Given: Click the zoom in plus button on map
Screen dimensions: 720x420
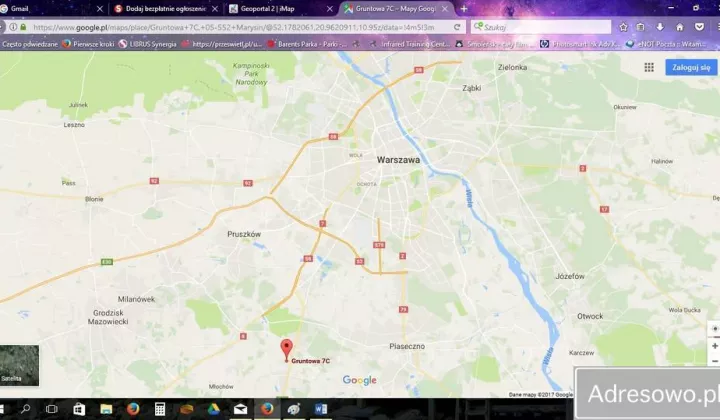Looking at the screenshot, I should point(714,346).
